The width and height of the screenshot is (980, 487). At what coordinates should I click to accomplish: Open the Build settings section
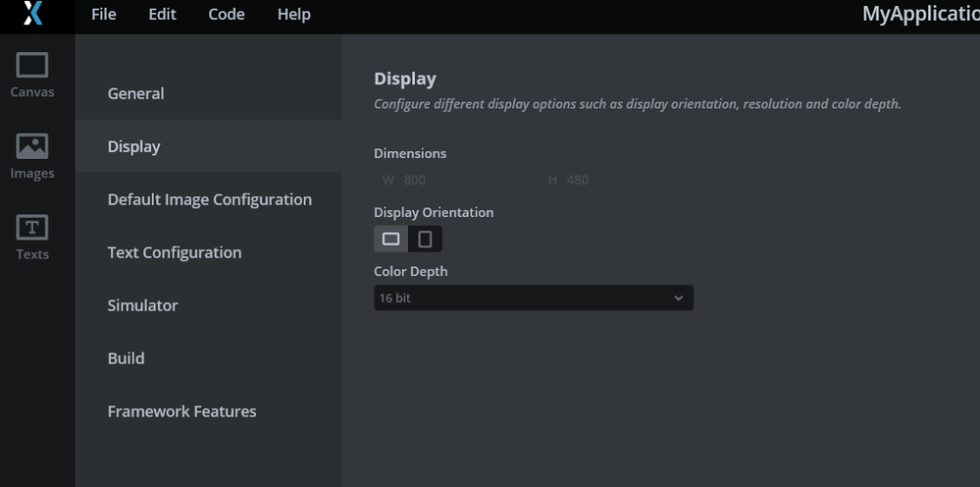point(208,358)
